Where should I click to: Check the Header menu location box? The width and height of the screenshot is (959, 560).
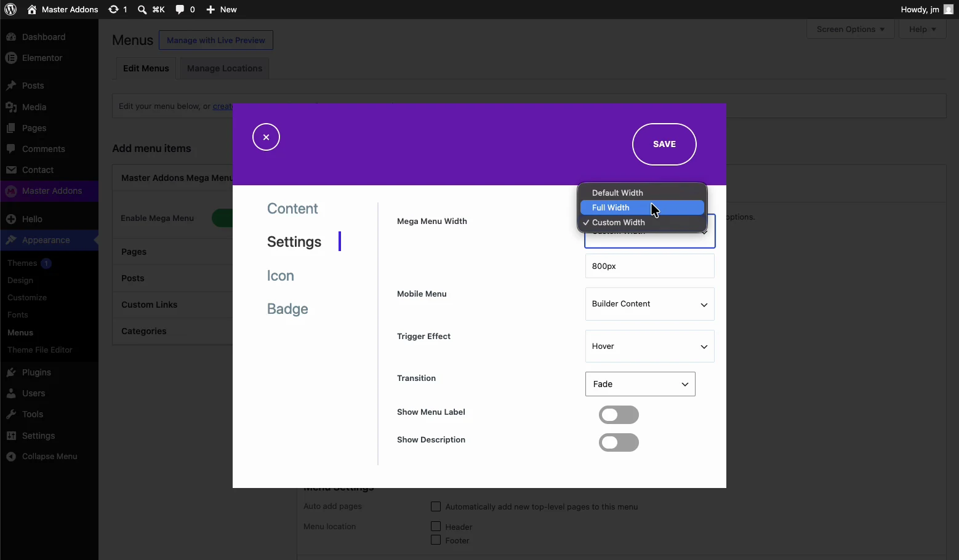point(436,526)
